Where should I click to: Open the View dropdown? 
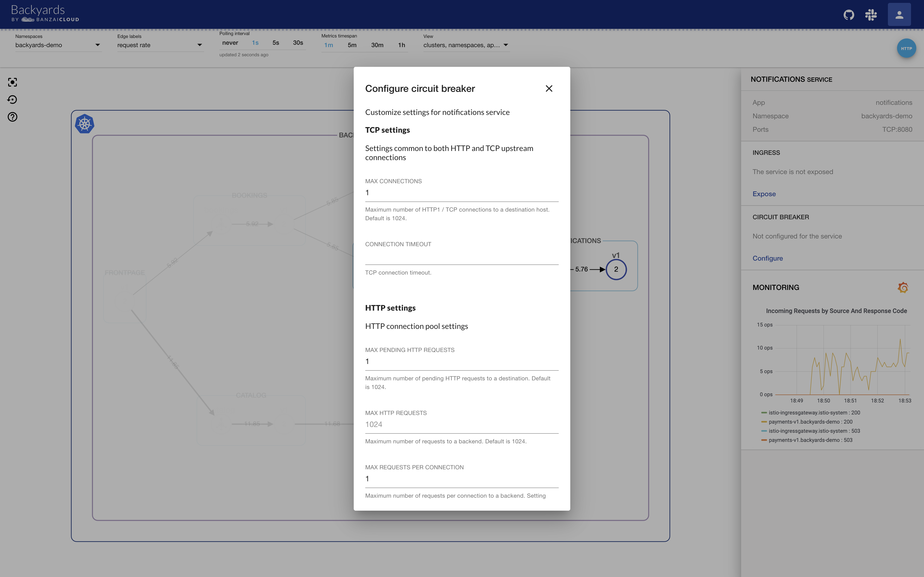[466, 45]
